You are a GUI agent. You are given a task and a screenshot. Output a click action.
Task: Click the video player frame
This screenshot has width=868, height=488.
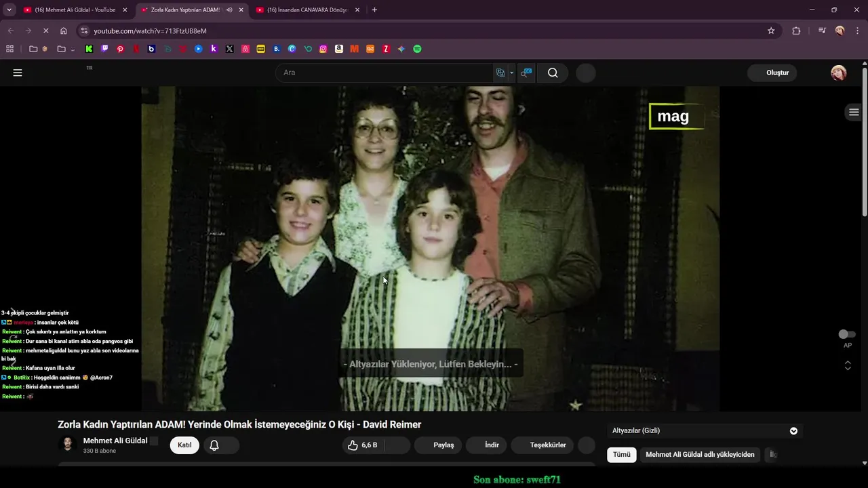point(431,249)
